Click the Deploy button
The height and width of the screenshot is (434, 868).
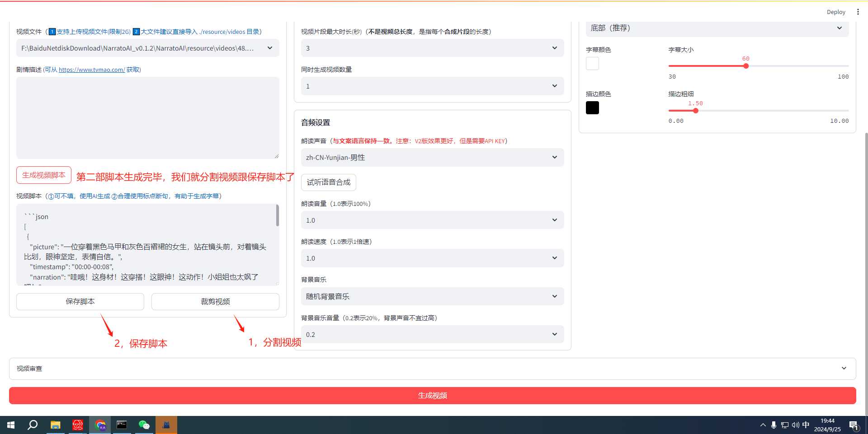tap(836, 12)
